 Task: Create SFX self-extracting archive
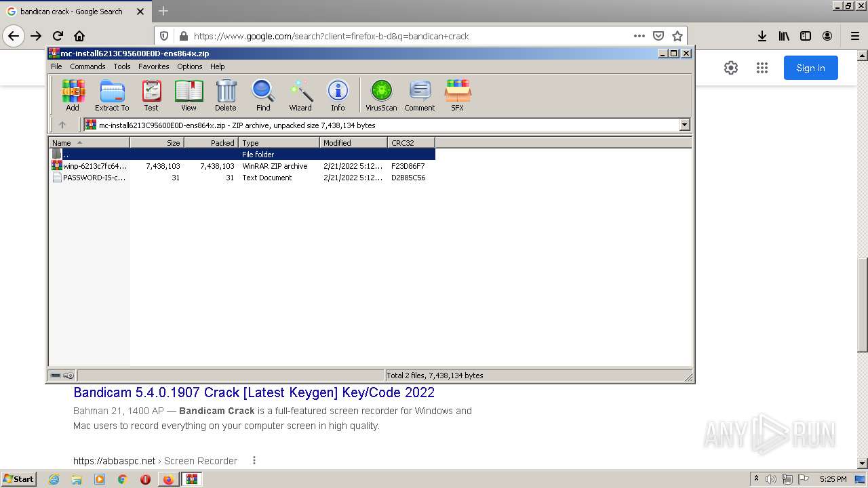[458, 95]
